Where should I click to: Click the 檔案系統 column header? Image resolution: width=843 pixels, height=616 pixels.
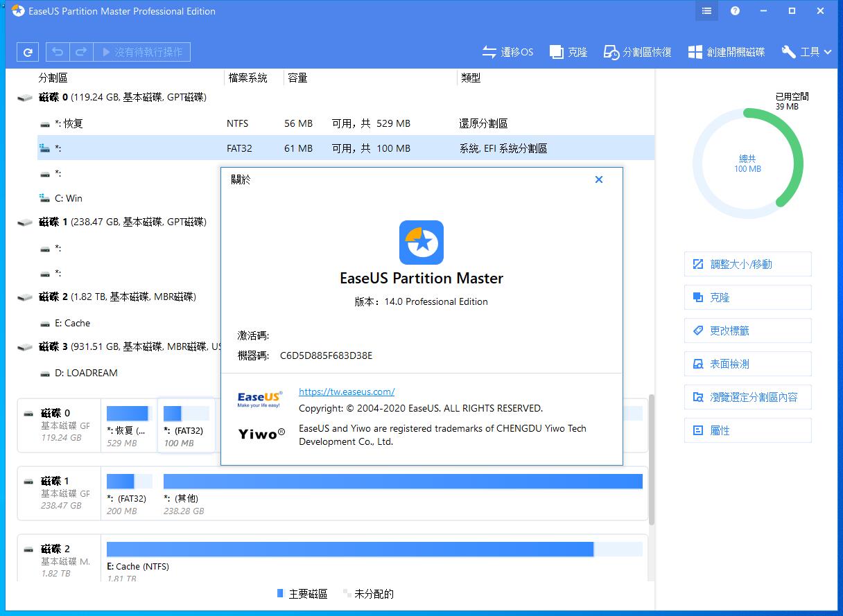[247, 78]
